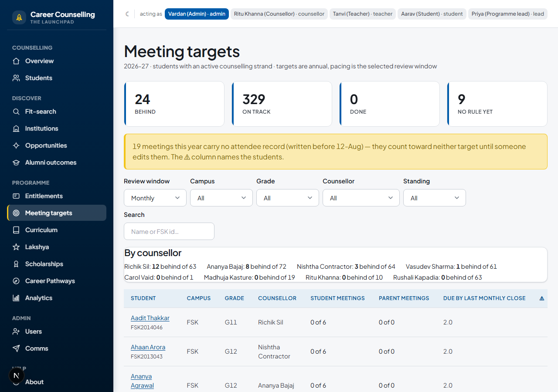558x392 pixels.
Task: Click the Meeting targets bullseye icon
Action: (x=16, y=213)
